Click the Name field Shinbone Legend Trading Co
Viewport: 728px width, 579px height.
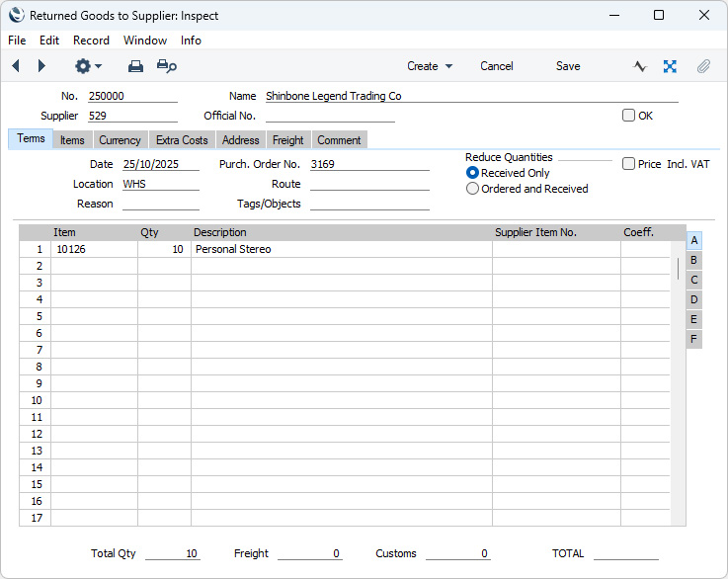click(472, 96)
